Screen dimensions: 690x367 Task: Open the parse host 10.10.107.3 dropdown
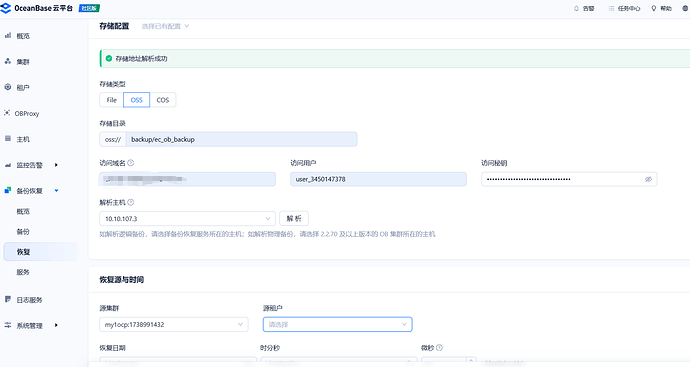187,219
